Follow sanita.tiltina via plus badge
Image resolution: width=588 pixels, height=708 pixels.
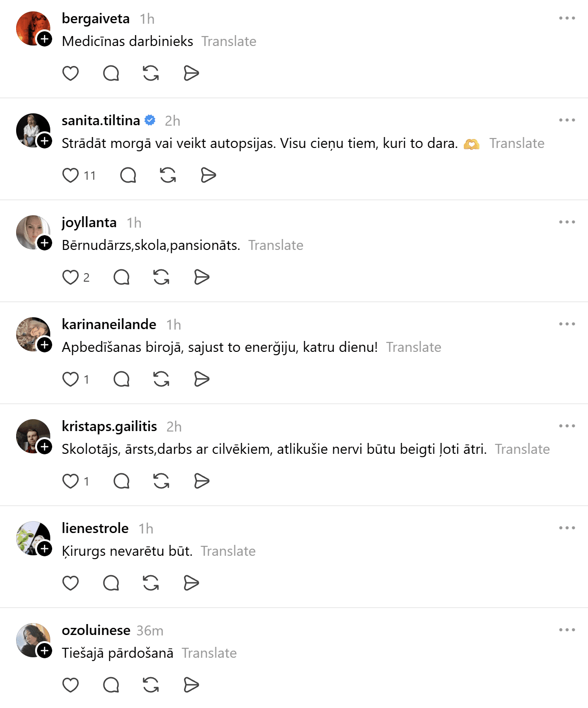tap(45, 141)
